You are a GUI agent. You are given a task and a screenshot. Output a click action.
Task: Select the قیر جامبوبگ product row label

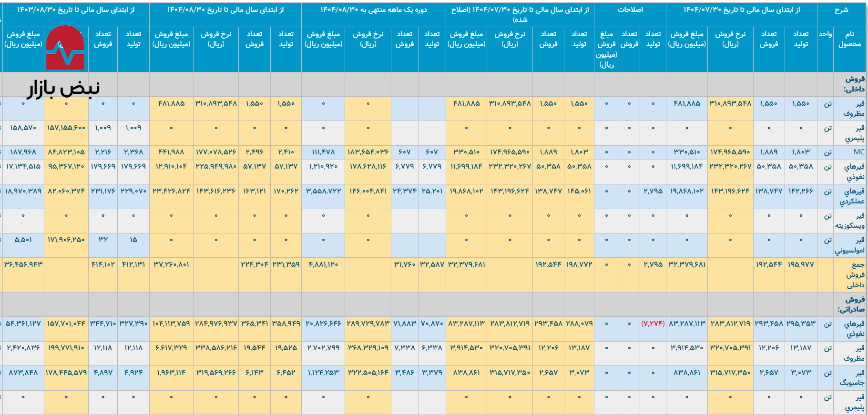point(852,378)
